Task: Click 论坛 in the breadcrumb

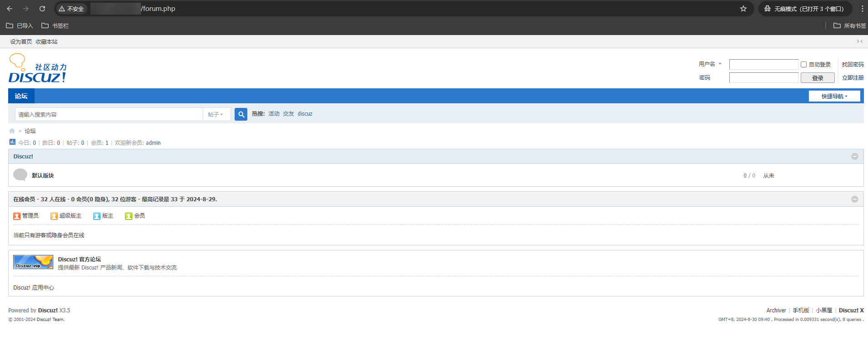Action: pos(30,131)
